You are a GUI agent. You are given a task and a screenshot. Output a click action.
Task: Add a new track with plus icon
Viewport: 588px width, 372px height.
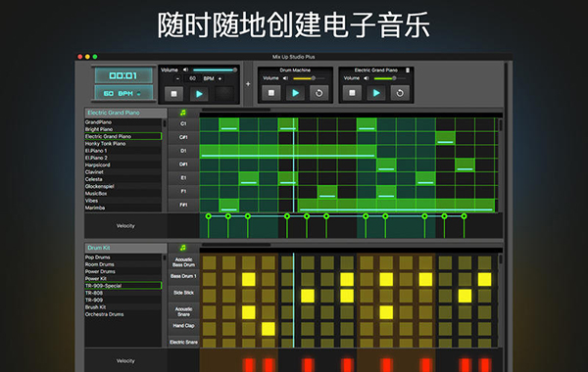click(248, 84)
